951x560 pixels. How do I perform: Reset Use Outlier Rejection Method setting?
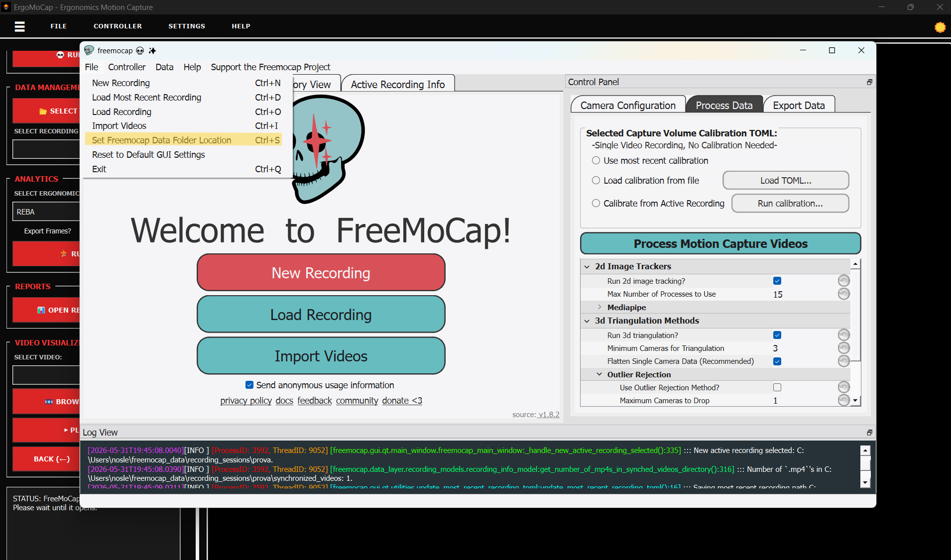point(843,387)
